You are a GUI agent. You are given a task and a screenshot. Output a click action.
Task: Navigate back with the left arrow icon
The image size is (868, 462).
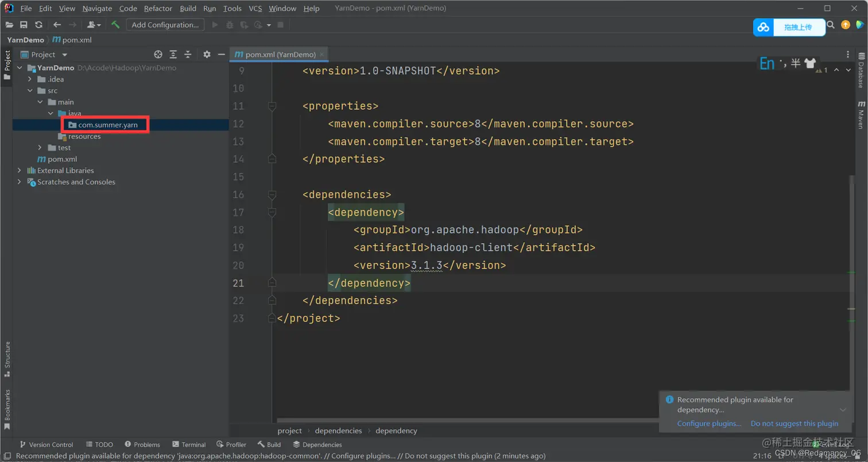tap(57, 25)
